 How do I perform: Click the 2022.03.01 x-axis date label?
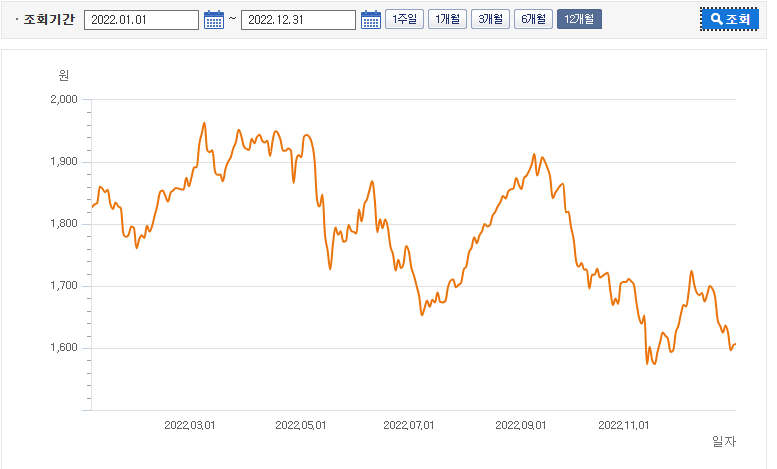tap(190, 425)
